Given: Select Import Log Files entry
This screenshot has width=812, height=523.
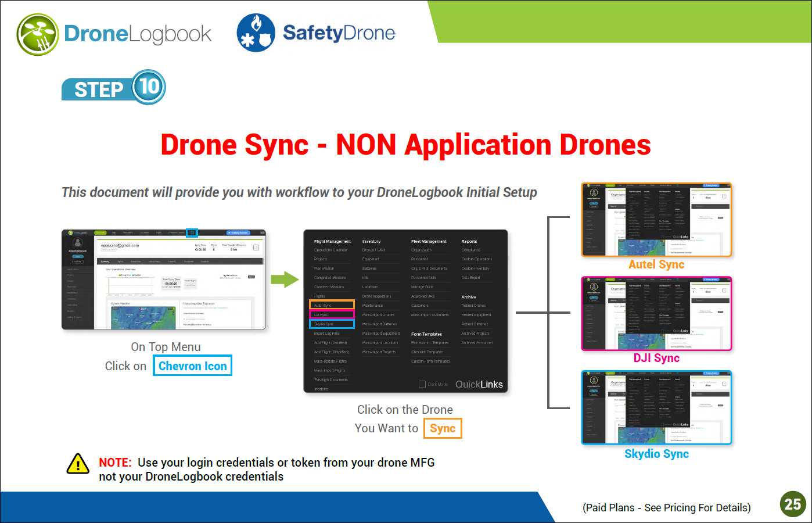Looking at the screenshot, I should (326, 334).
